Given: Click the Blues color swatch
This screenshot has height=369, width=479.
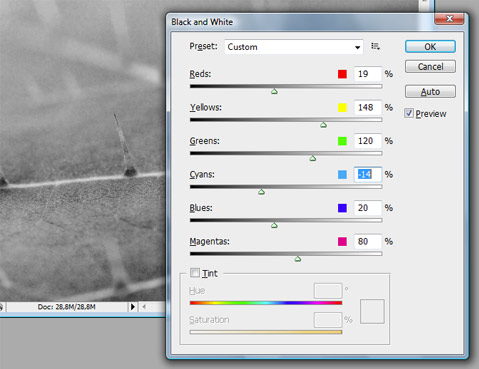Looking at the screenshot, I should pyautogui.click(x=342, y=208).
